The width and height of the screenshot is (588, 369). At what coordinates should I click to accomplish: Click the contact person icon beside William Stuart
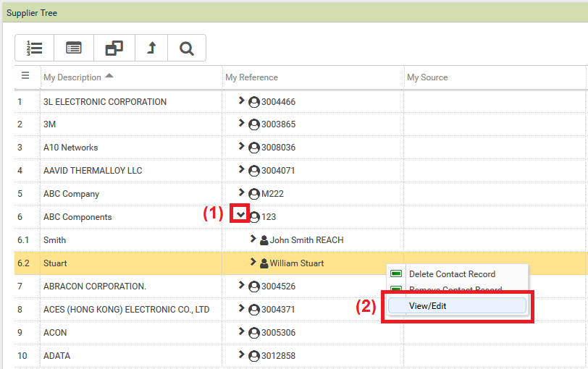pyautogui.click(x=264, y=263)
